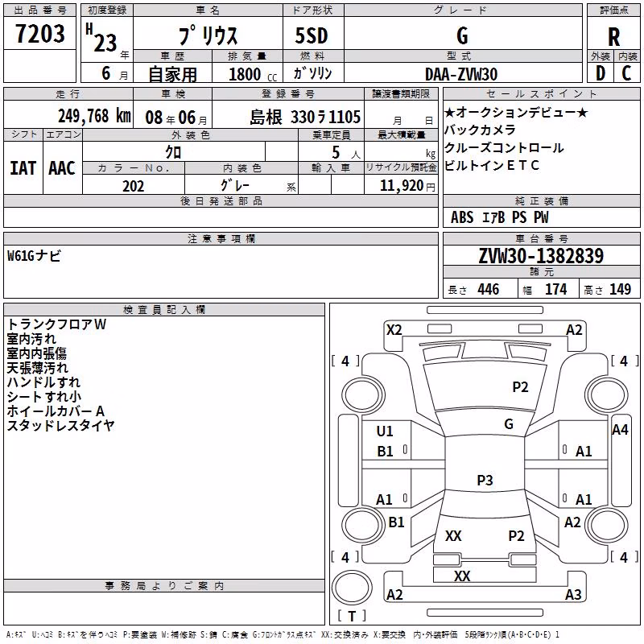Click the door type value 5SD

coord(312,35)
